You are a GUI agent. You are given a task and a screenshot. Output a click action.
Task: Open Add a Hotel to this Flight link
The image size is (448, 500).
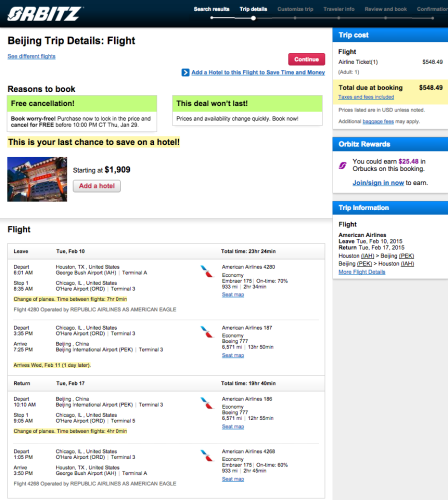point(258,72)
